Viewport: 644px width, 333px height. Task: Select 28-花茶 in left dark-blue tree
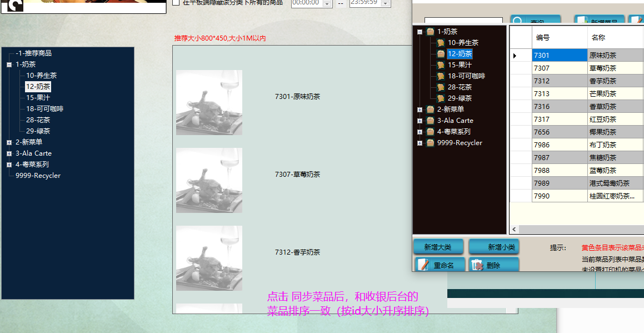38,120
